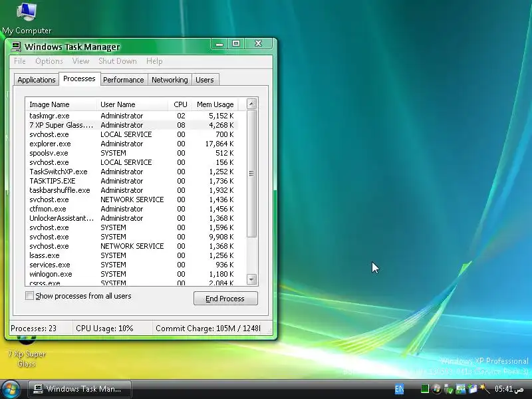Open the Options menu
532x399 pixels.
click(49, 61)
